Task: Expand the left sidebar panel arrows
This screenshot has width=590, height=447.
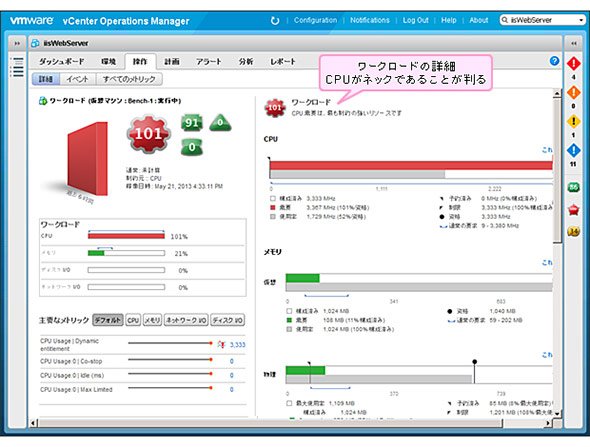Action: [x=17, y=43]
